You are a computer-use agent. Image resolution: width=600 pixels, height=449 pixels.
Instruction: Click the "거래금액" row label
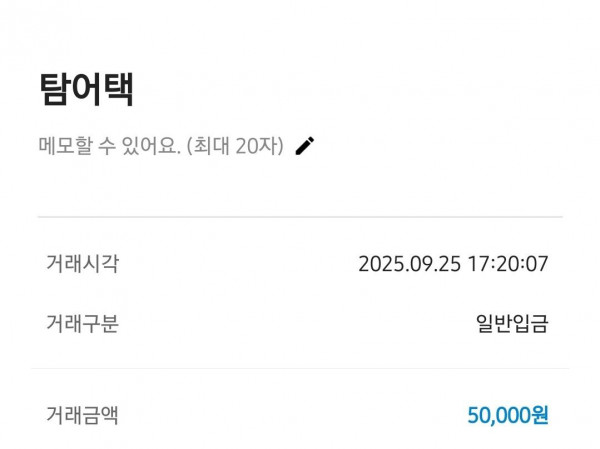point(82,413)
